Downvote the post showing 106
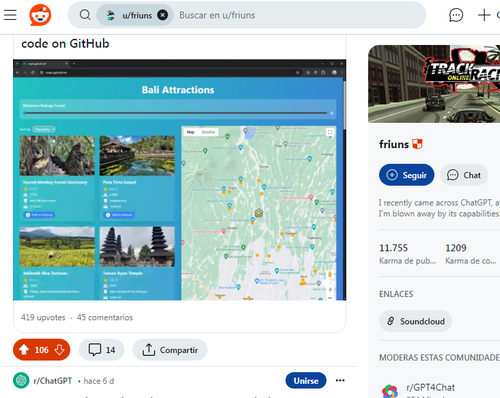 coord(59,350)
